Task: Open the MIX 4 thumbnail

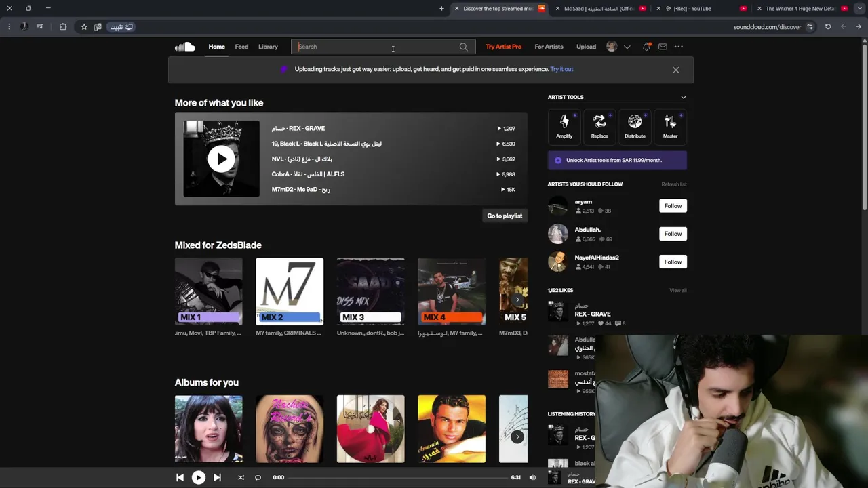Action: 452,291
